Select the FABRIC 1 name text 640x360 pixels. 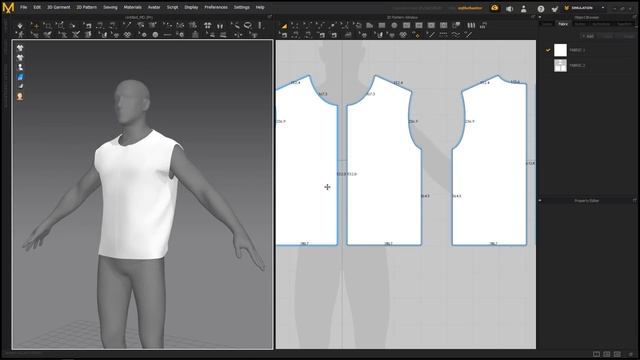[577, 50]
